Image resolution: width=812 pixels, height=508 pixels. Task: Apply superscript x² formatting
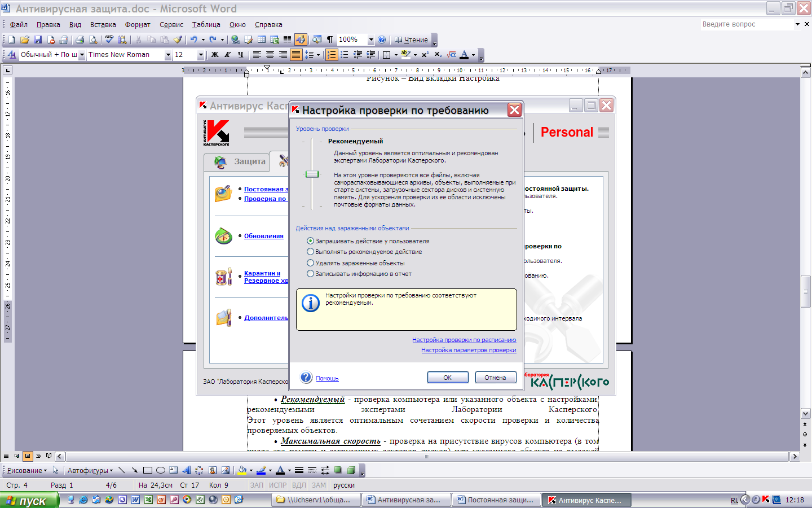click(425, 55)
